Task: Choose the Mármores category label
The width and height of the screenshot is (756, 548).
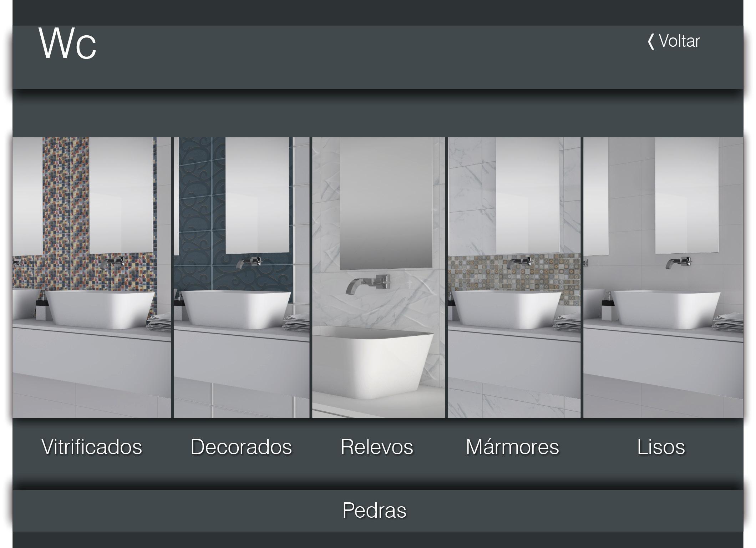Action: click(x=512, y=447)
